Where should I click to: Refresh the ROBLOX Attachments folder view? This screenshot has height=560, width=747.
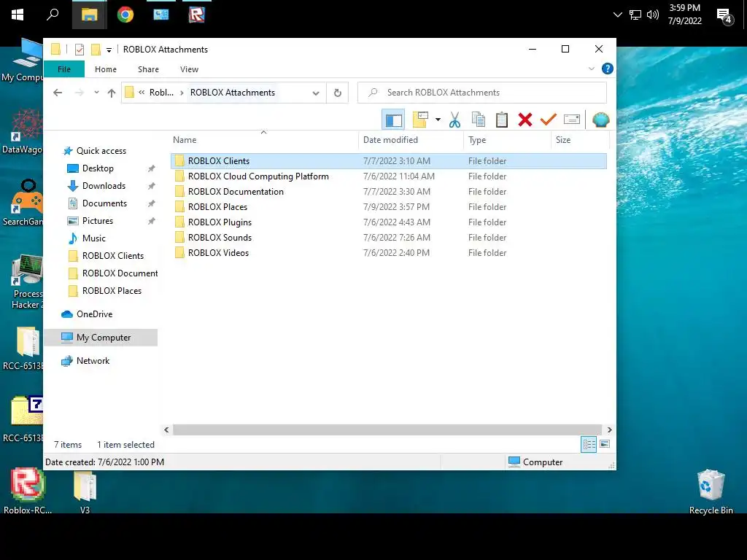pos(338,93)
